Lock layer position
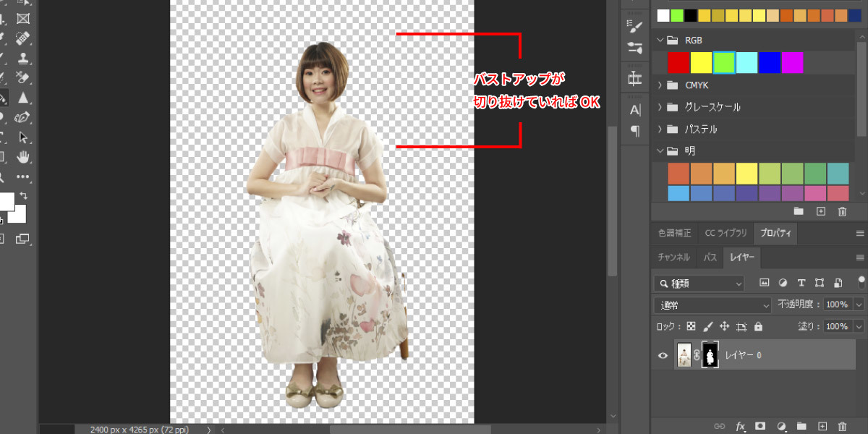The width and height of the screenshot is (868, 434). click(x=725, y=326)
